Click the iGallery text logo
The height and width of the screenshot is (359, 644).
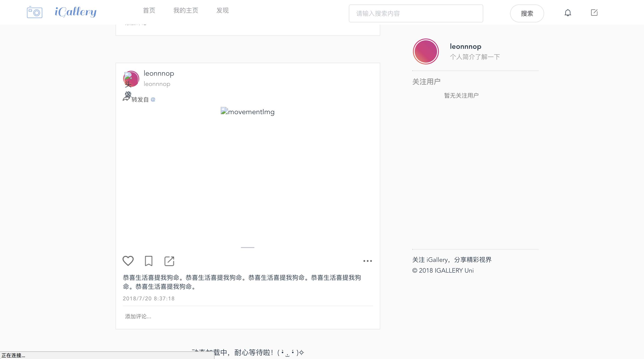click(x=75, y=12)
